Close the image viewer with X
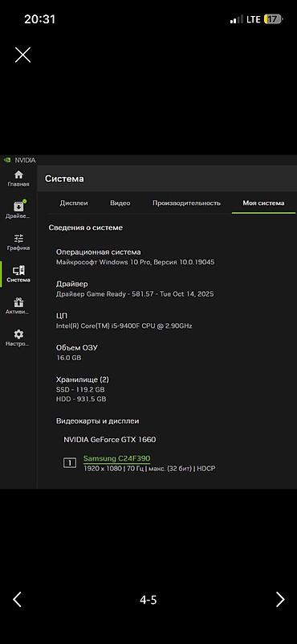 click(x=22, y=55)
